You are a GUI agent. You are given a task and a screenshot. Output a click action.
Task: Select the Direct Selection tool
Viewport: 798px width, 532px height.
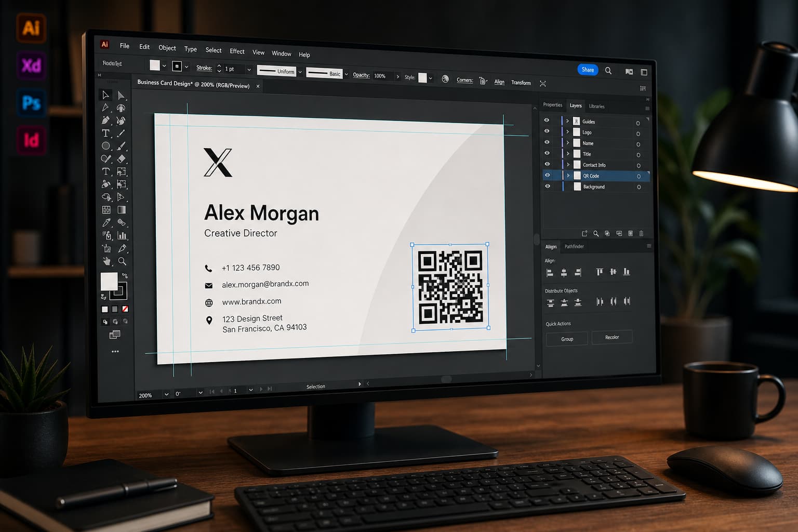tap(121, 95)
